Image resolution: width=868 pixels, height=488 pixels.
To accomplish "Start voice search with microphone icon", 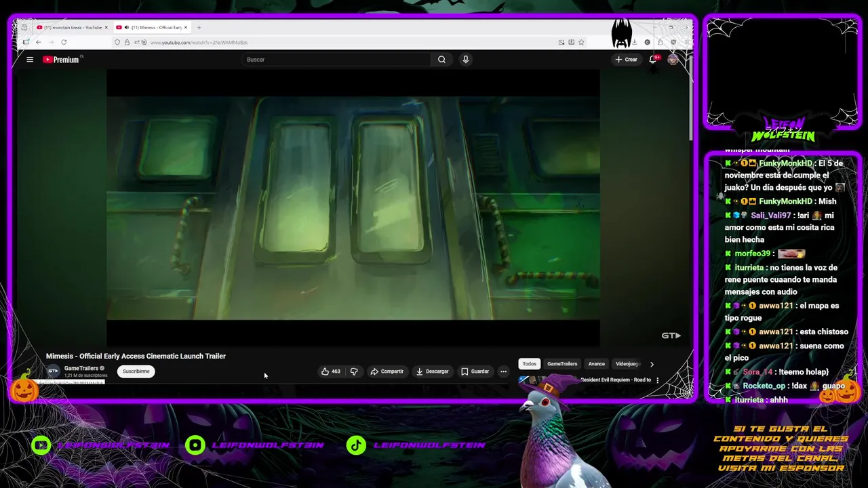I will 465,60.
